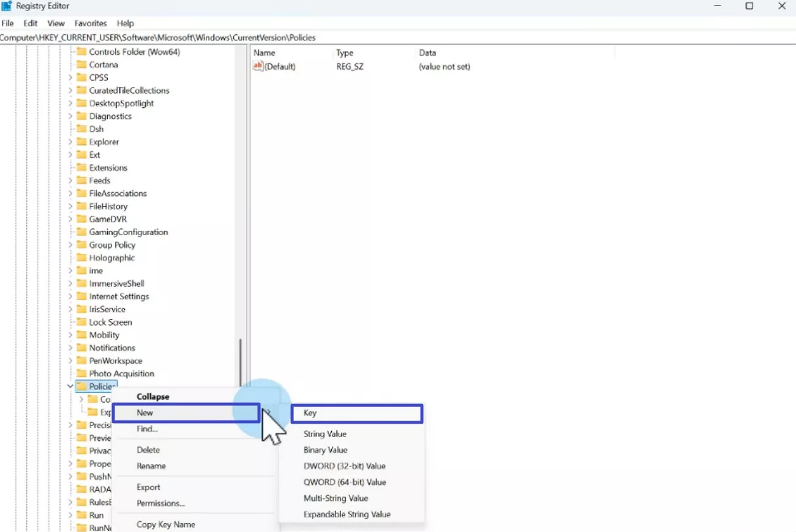Click the Lock Screen folder icon

coord(81,323)
